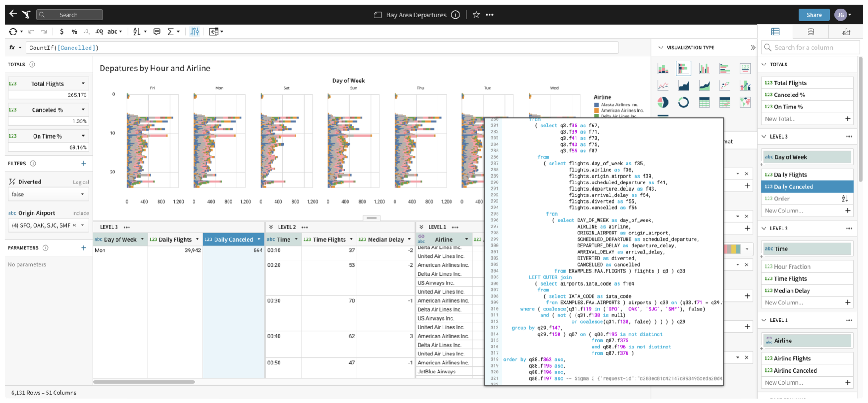Collapse the Visualization Type section
This screenshot has width=868, height=403.
(661, 48)
